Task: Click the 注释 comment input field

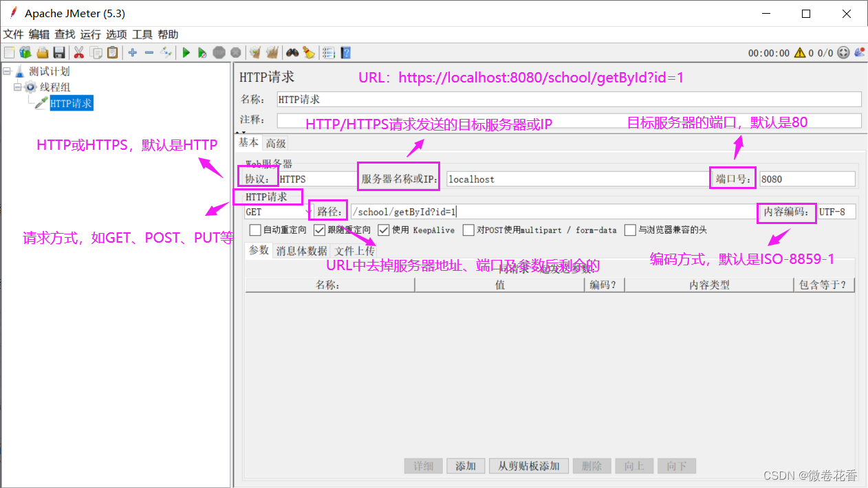Action: tap(569, 120)
